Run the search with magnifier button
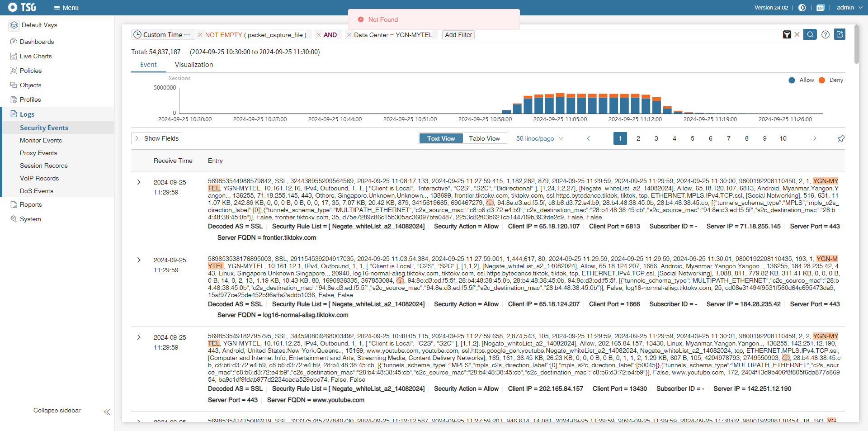Screen dimensions: 868x431 point(810,34)
